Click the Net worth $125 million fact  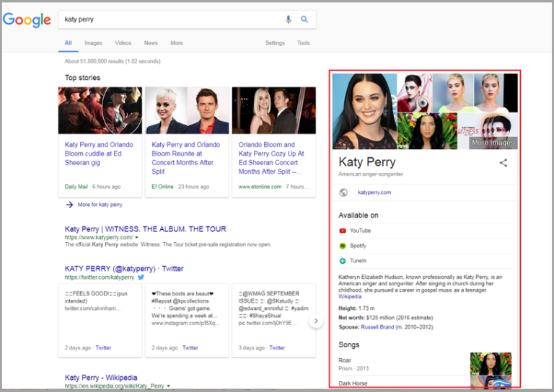(x=385, y=318)
